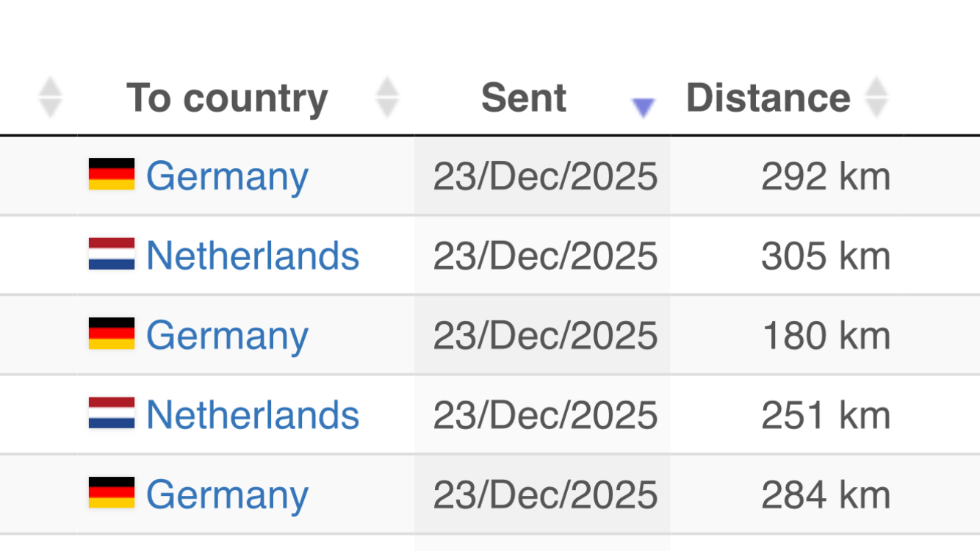Open the Germany link in the 284 km row

tap(227, 494)
